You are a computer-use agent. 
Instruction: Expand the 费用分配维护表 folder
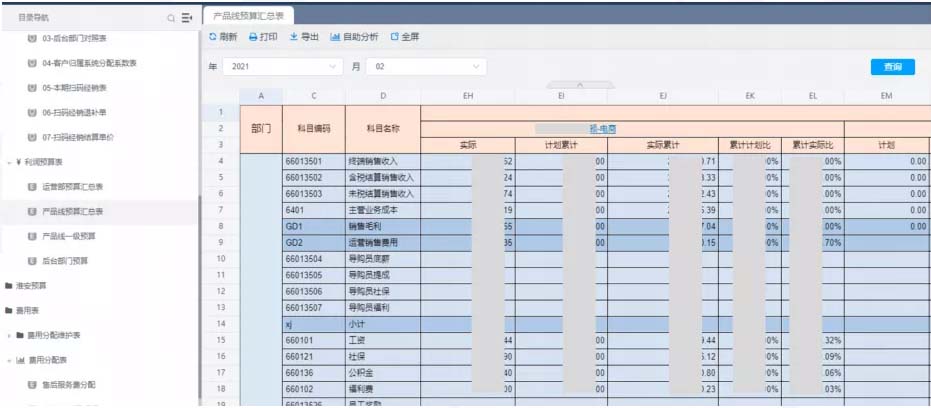click(x=9, y=335)
